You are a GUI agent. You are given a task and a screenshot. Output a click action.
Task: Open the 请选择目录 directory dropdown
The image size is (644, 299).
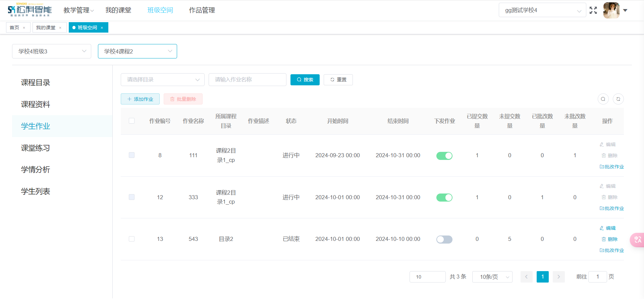point(162,80)
